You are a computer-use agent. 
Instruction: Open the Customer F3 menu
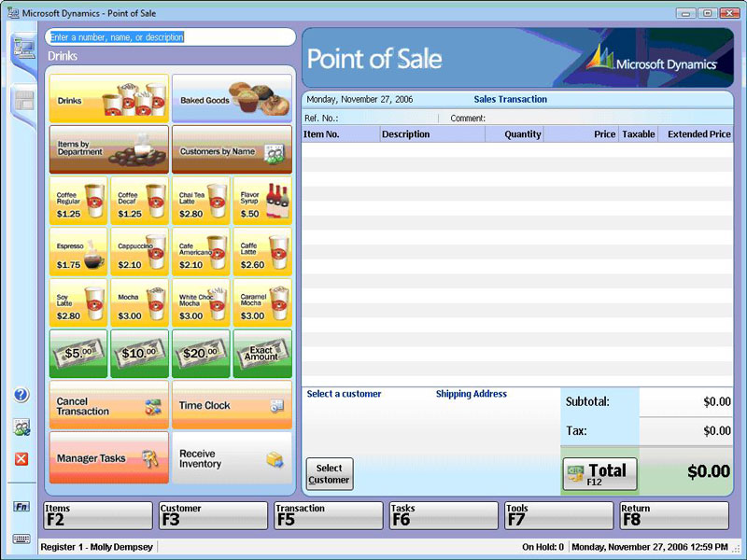212,514
